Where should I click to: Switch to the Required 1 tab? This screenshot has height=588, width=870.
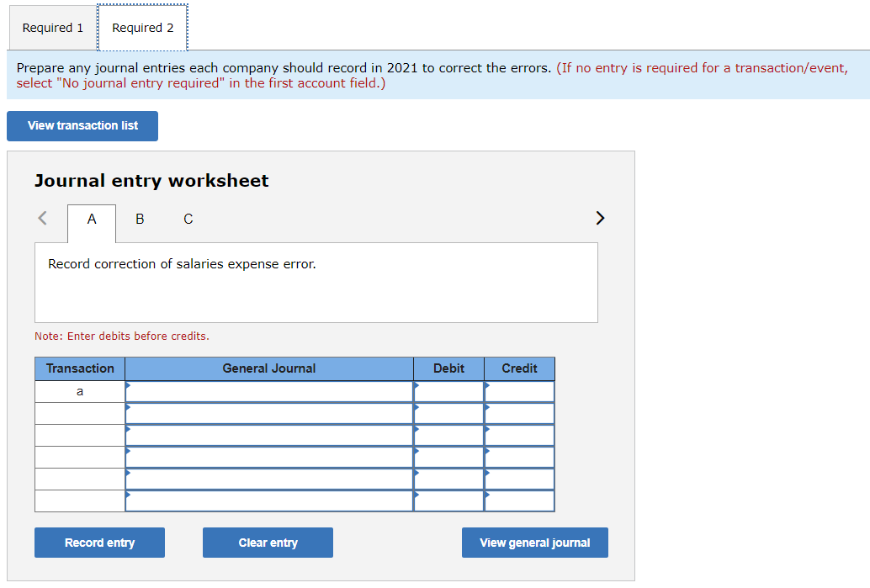coord(53,28)
